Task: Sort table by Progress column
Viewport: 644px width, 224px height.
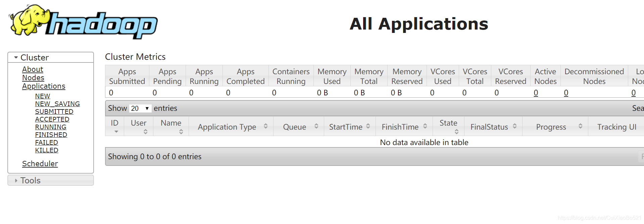Action: (555, 126)
